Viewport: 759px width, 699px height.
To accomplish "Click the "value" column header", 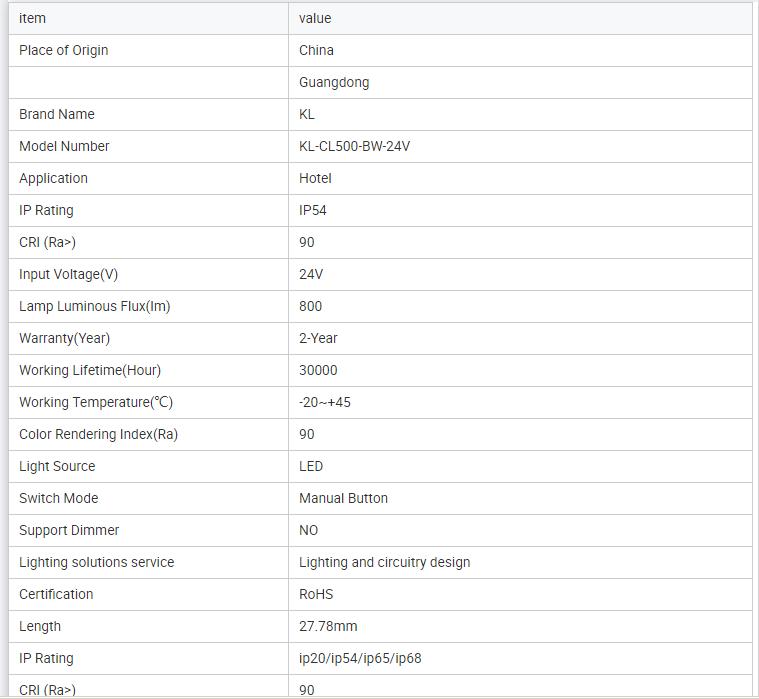I will click(315, 18).
